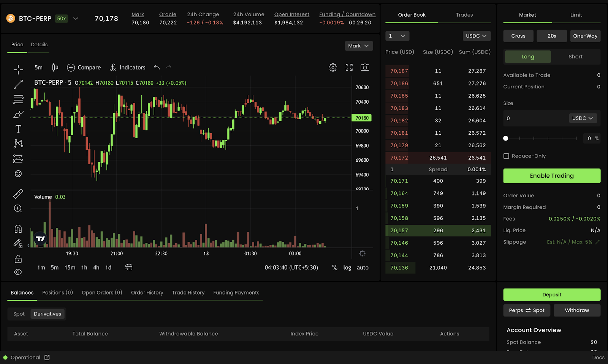Open the Fibonacci retracement tools
This screenshot has height=364, width=608.
point(18,99)
